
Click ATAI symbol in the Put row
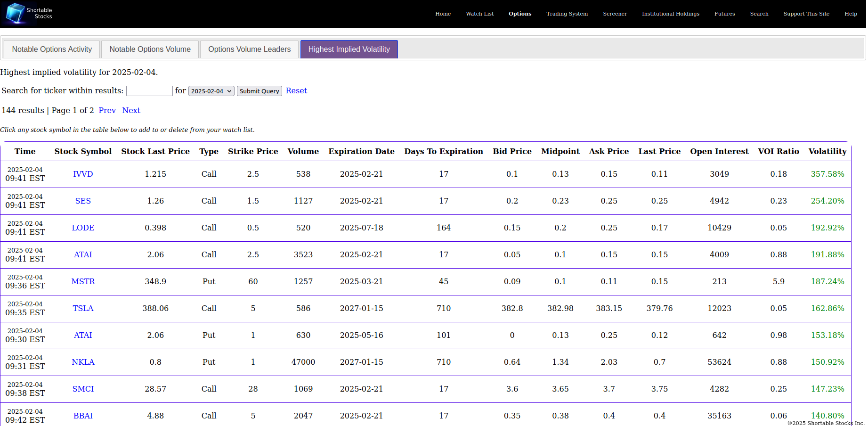click(83, 335)
